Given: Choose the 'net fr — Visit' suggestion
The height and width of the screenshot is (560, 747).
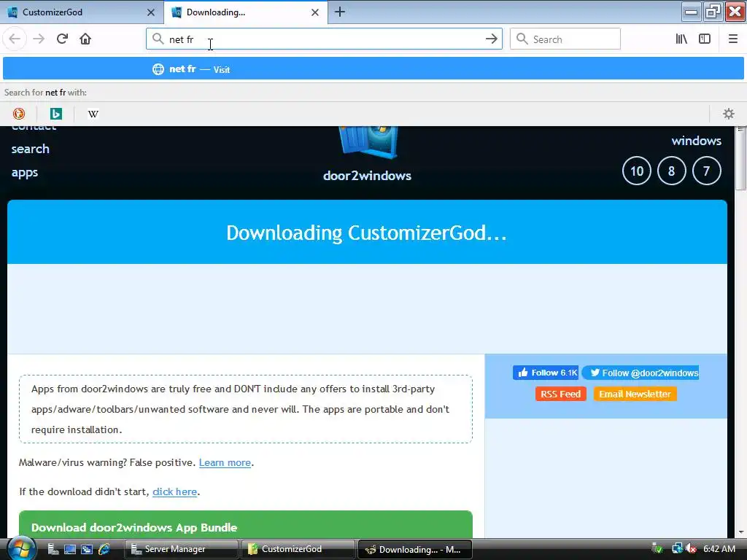Looking at the screenshot, I should pyautogui.click(x=373, y=69).
